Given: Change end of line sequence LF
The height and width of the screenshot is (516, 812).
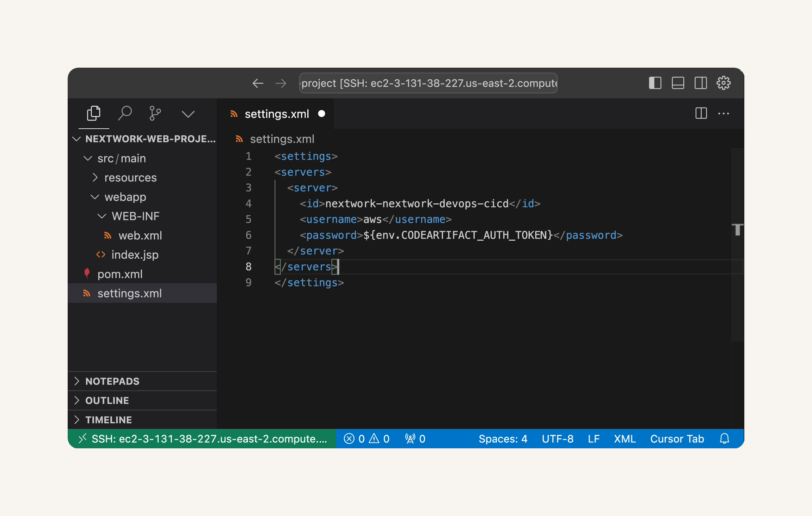Looking at the screenshot, I should tap(593, 439).
